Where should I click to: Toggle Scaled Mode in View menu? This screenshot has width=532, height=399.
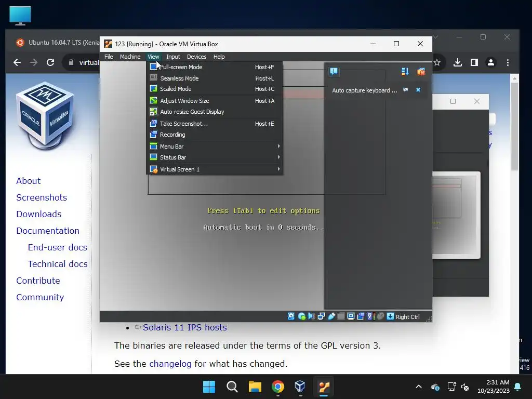click(x=215, y=89)
